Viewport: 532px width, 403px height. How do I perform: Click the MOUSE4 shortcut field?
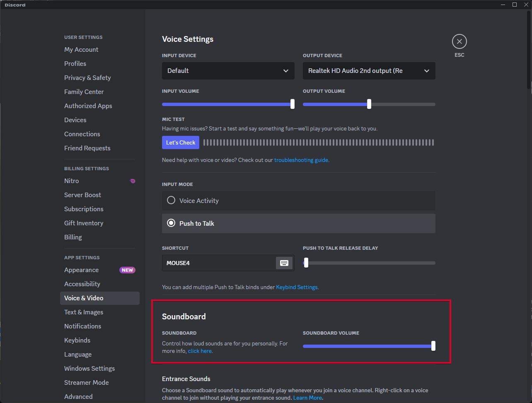228,263
